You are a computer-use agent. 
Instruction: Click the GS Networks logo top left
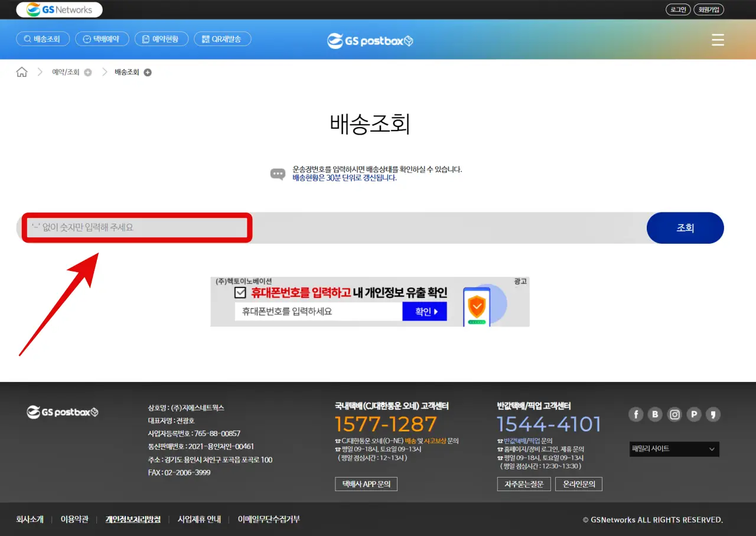[x=59, y=9]
